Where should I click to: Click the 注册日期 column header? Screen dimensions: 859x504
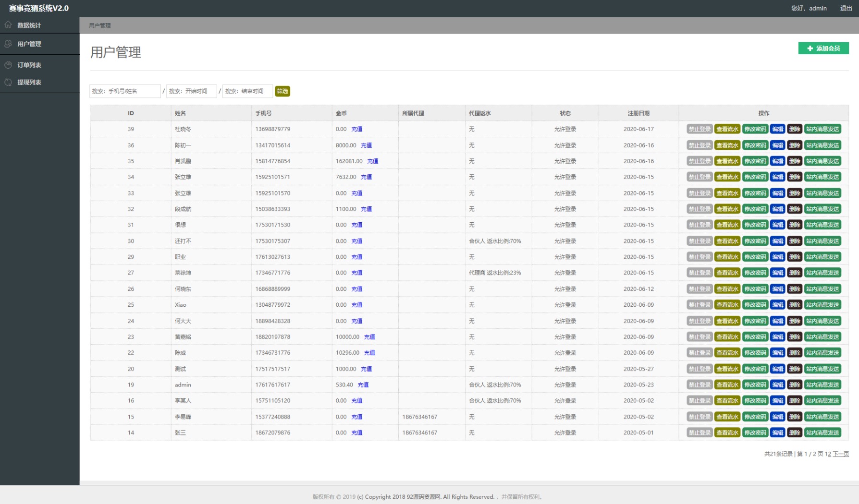[638, 113]
